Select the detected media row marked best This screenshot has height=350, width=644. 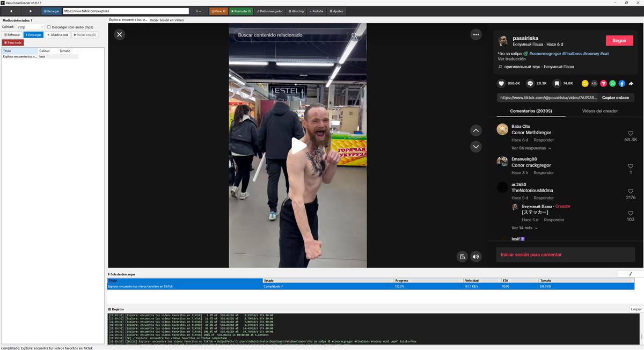click(40, 56)
